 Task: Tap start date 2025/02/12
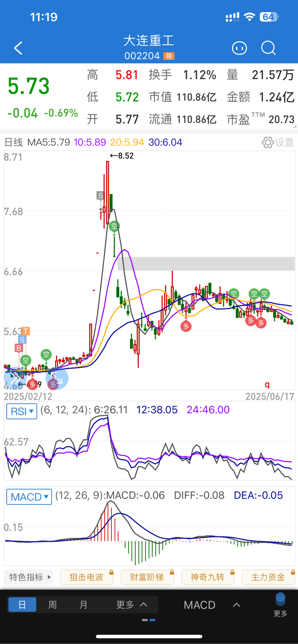[x=28, y=396]
